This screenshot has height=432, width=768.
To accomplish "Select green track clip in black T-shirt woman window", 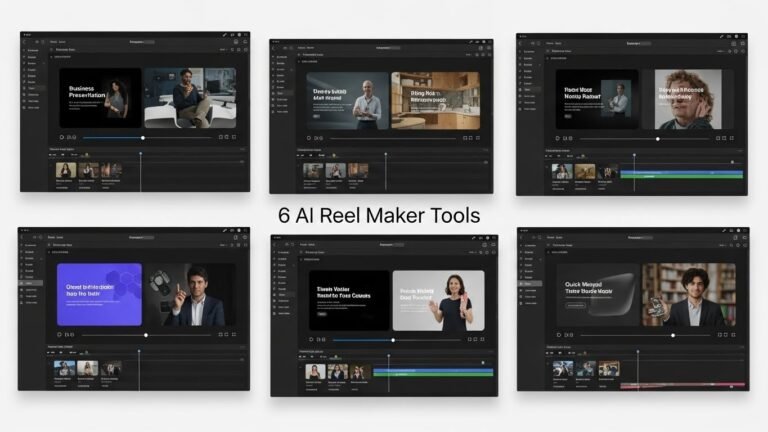I will coord(433,374).
